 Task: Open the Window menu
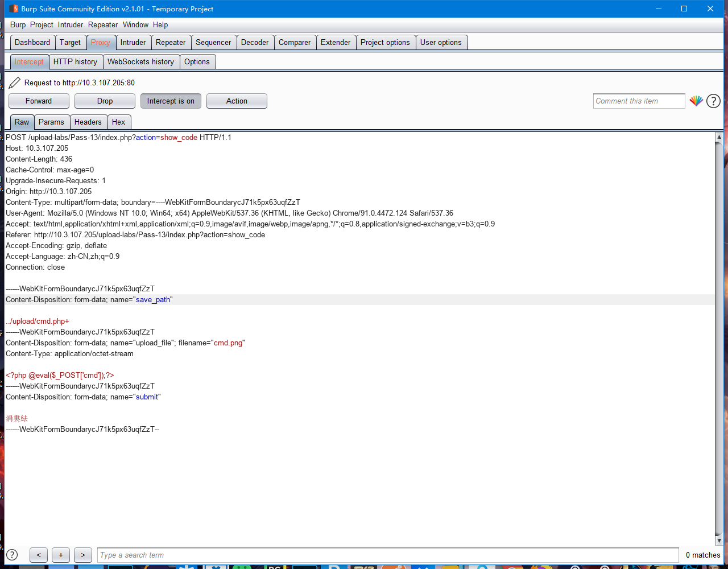click(135, 24)
